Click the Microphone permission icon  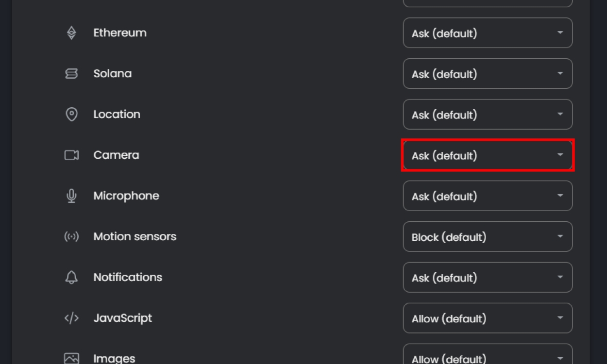tap(71, 196)
